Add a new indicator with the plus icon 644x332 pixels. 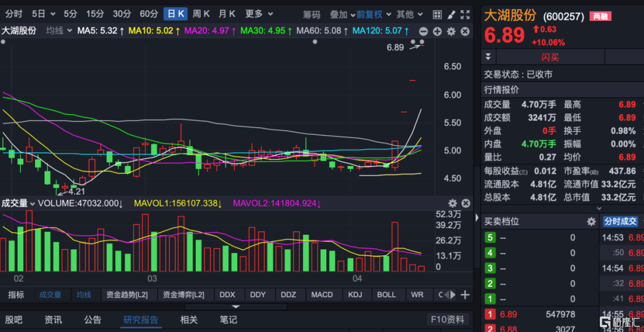465,295
